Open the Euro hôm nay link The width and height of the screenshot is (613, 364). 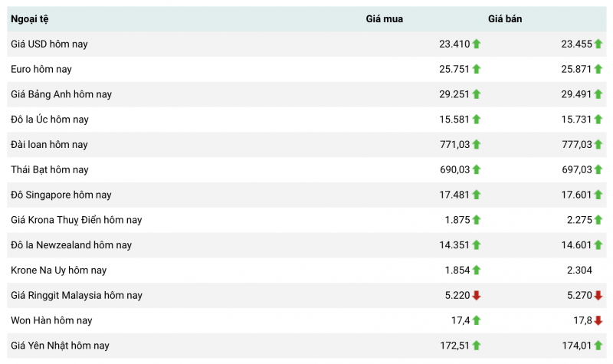(x=41, y=70)
